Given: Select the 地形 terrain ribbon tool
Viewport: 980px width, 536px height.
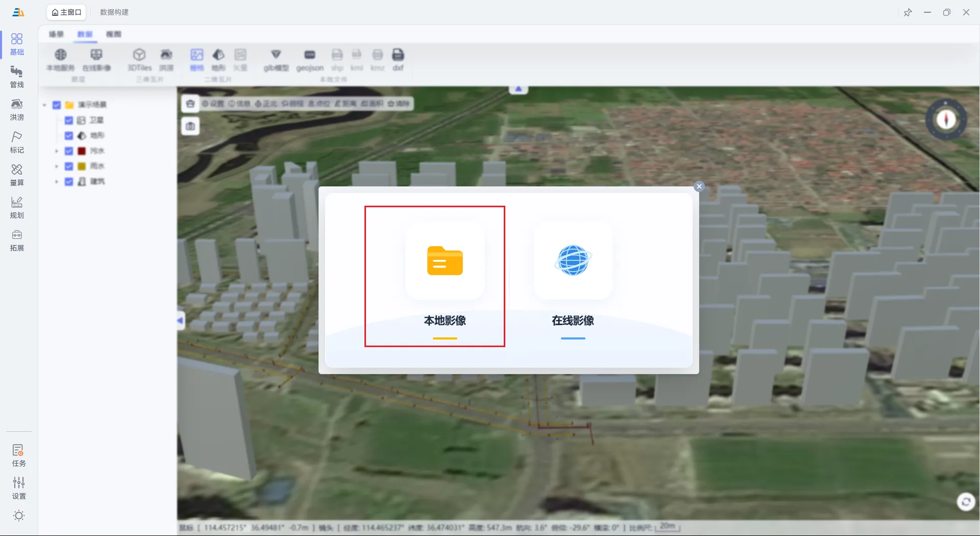Looking at the screenshot, I should point(218,60).
